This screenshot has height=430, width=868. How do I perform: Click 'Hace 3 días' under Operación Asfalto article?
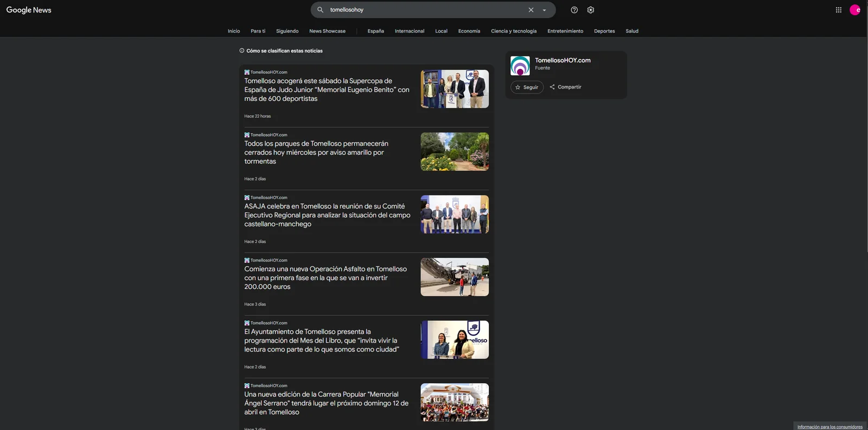(255, 304)
